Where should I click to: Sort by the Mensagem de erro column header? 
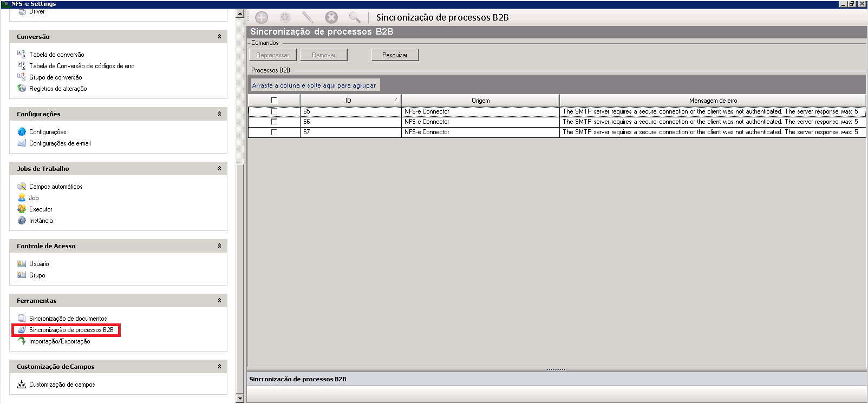(x=713, y=101)
